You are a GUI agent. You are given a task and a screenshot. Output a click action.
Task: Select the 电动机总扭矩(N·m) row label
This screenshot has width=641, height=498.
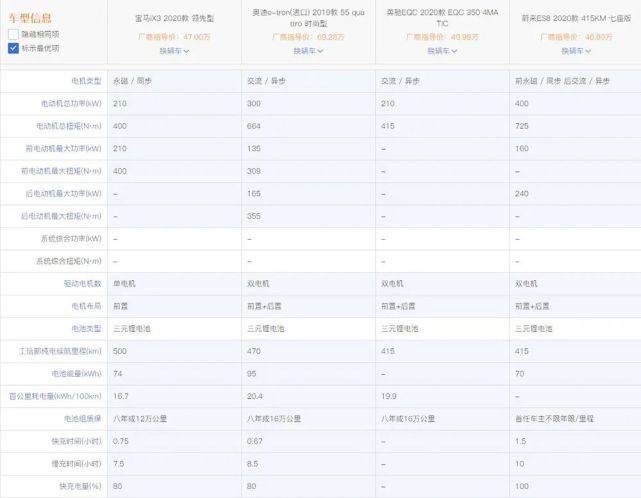pos(69,126)
